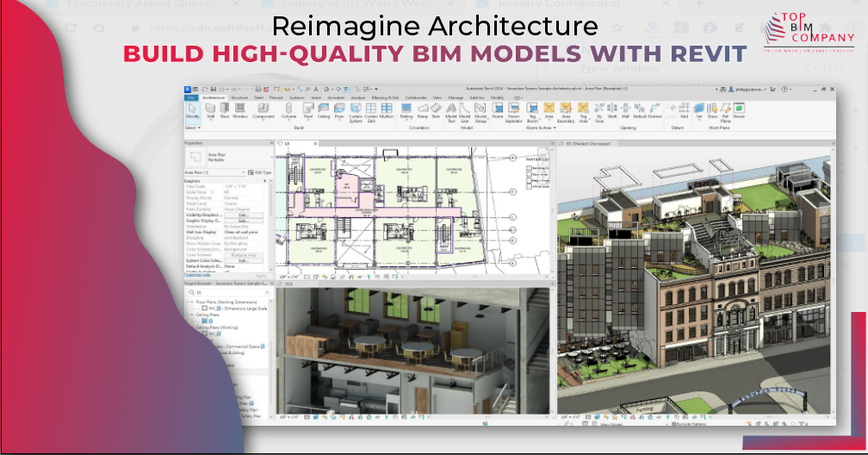
Task: Click the Project Browser search field
Action: (228, 292)
